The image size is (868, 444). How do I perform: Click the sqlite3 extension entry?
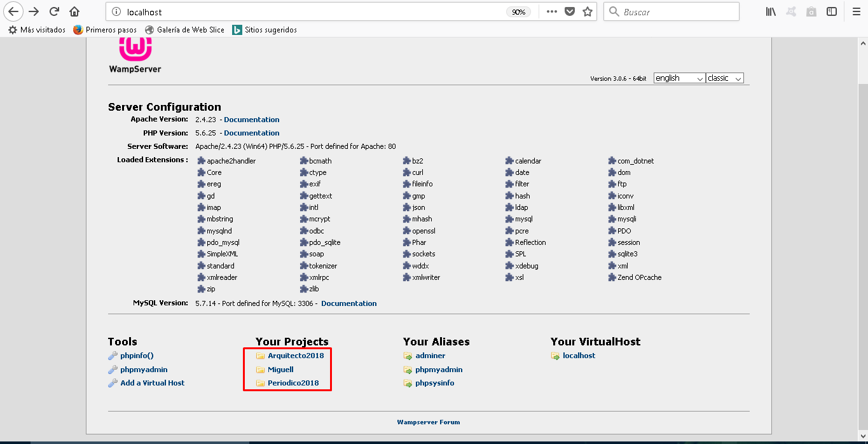coord(623,254)
